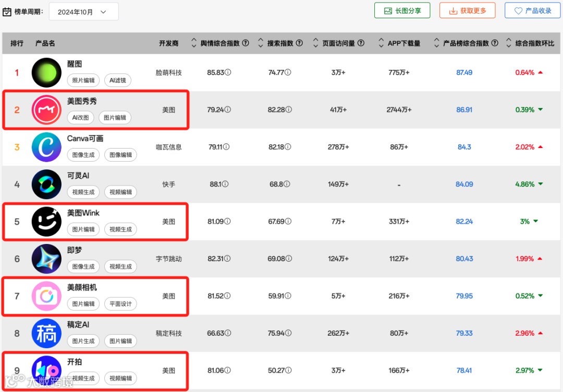Click the 长图分享 button
The height and width of the screenshot is (392, 563).
402,11
